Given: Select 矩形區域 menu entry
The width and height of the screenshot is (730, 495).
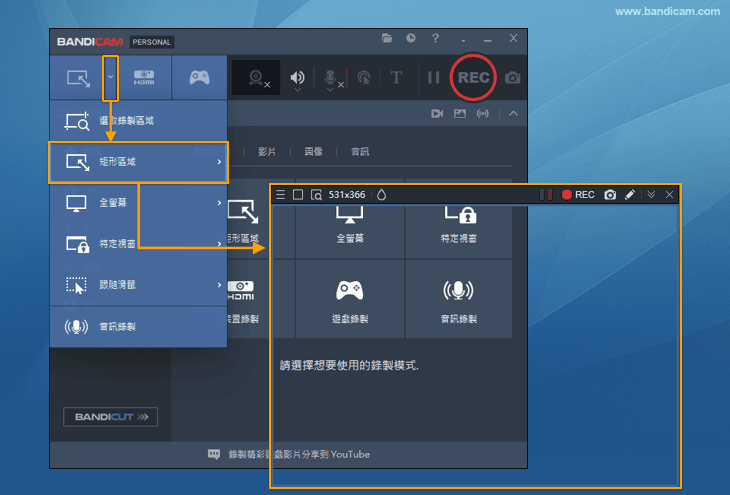Looking at the screenshot, I should tap(138, 162).
